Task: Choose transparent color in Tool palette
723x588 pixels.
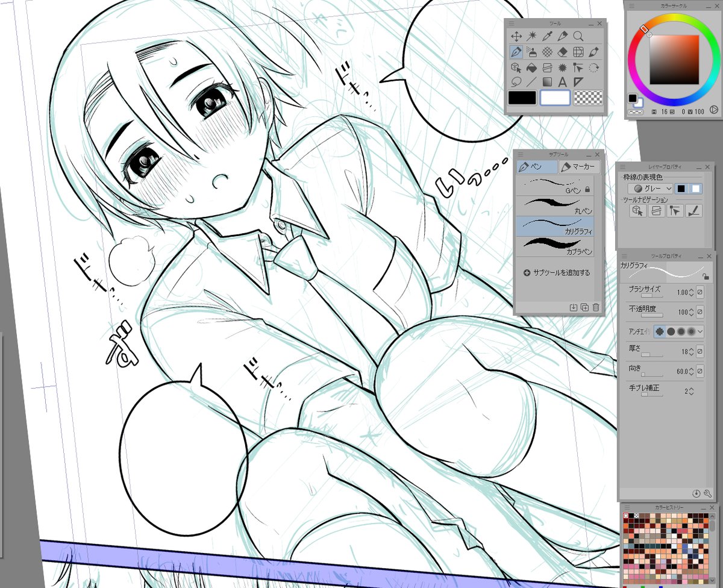Action: 589,98
